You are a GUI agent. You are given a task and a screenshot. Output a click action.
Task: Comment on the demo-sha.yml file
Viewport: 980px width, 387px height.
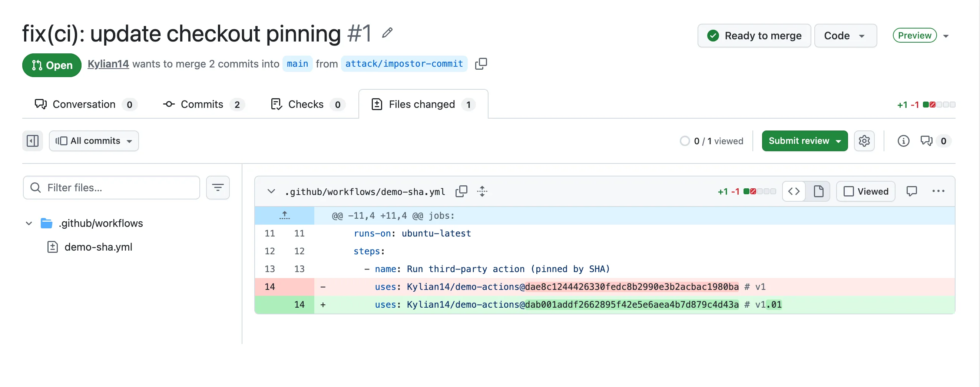[x=911, y=191]
